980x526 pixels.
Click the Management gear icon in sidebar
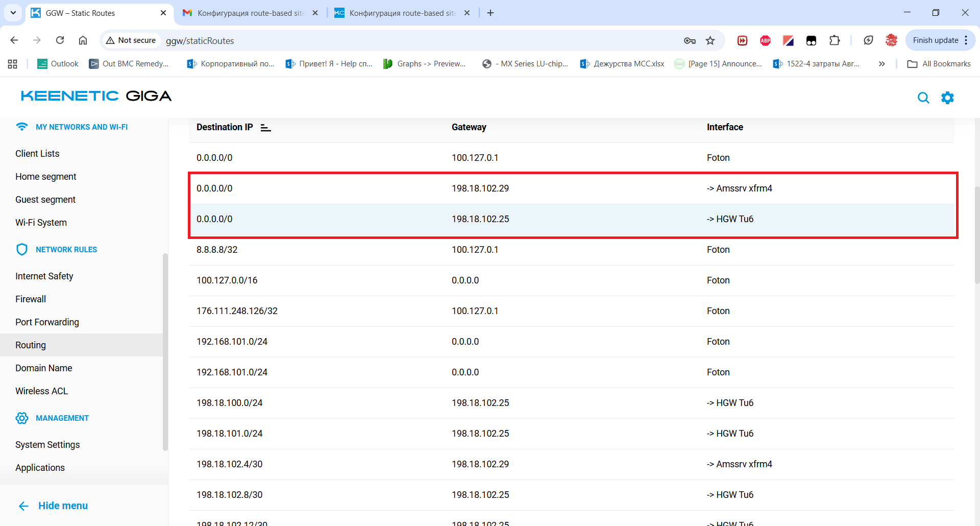[22, 418]
